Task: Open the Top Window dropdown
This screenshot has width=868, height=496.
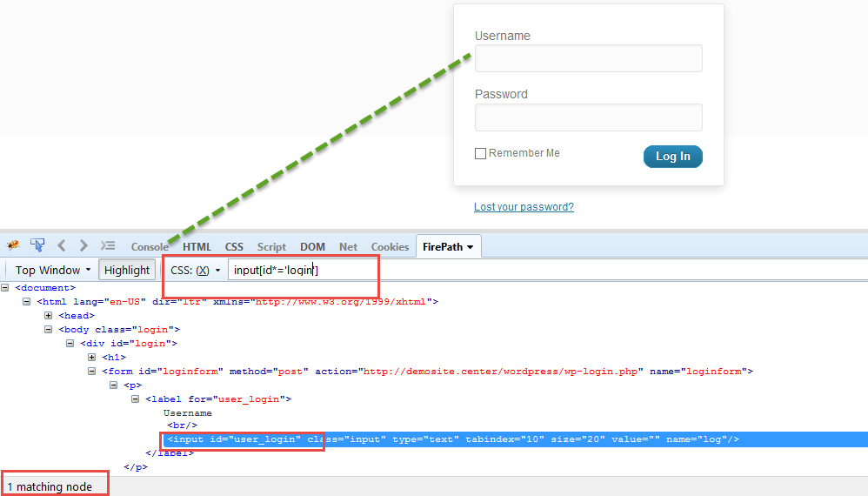Action: pos(52,271)
